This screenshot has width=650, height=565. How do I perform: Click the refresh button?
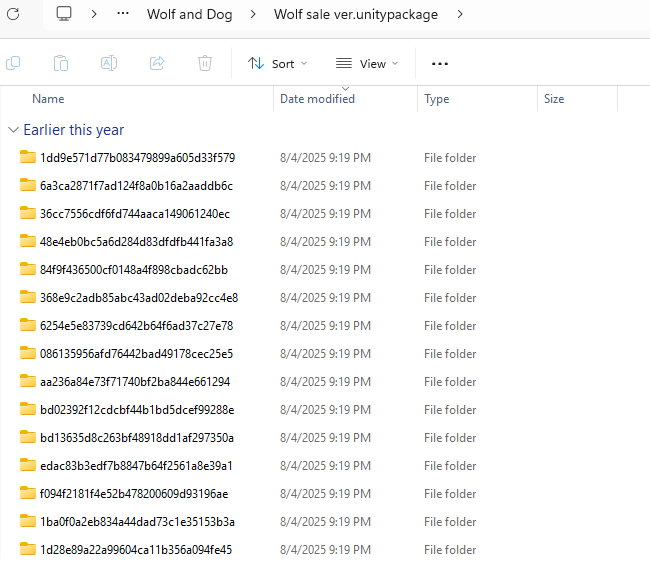(x=13, y=14)
